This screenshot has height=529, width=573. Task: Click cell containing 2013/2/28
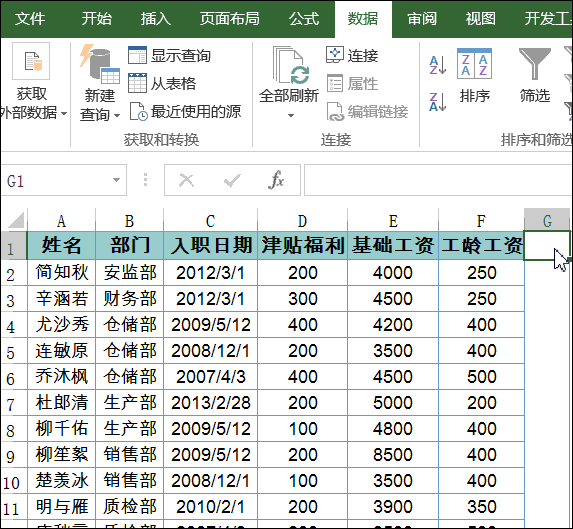point(210,403)
